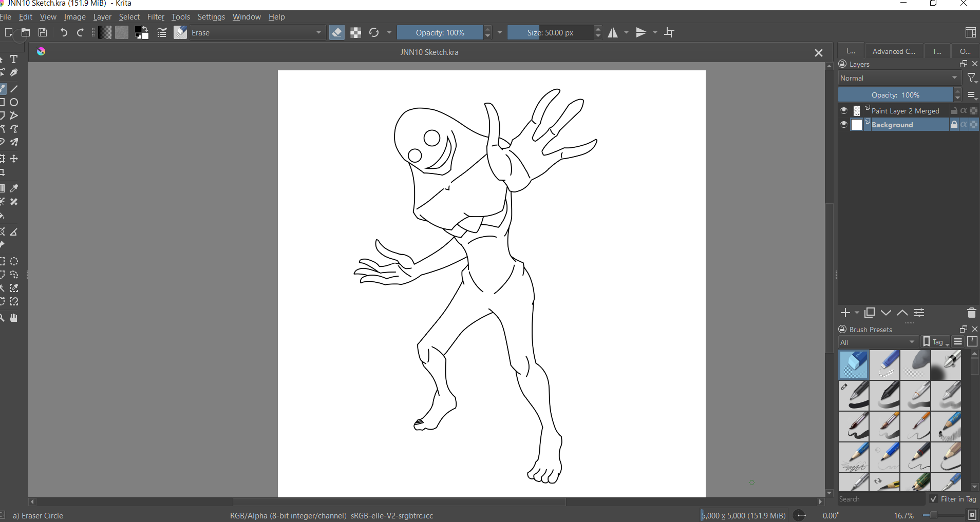Flip canvas with horizontal mirror tool
Image resolution: width=980 pixels, height=522 pixels.
pos(613,33)
